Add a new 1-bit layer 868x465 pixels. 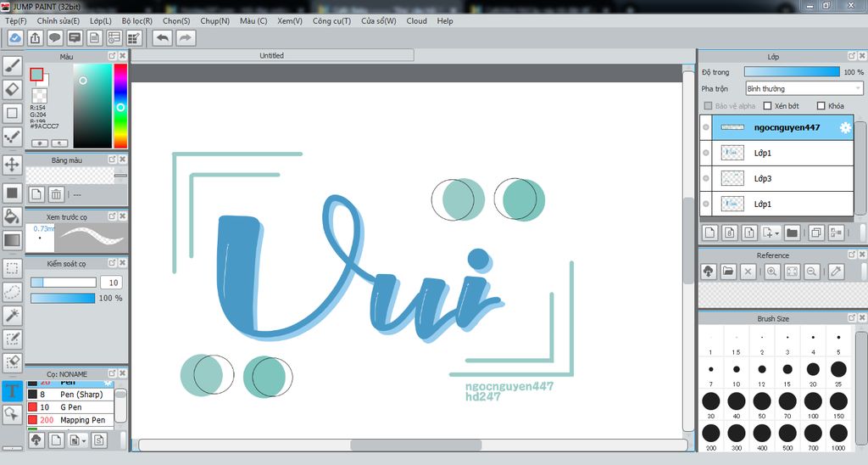(x=749, y=232)
